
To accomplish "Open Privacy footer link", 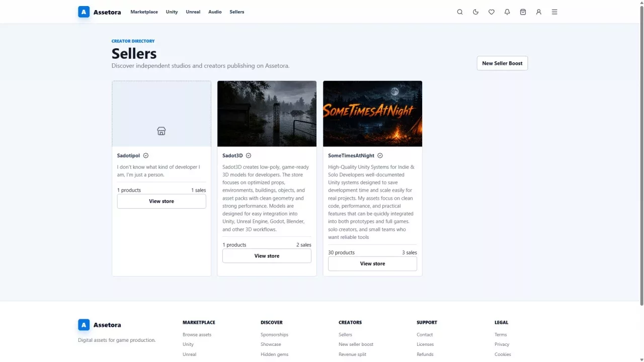I will tap(502, 344).
